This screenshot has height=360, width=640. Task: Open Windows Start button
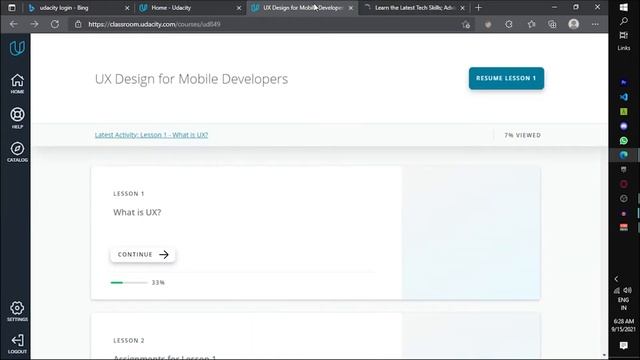coord(624,7)
